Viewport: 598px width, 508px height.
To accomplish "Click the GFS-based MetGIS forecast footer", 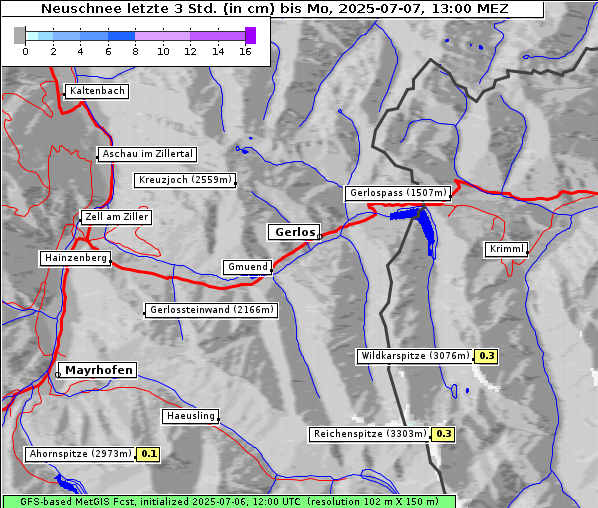I will click(229, 502).
